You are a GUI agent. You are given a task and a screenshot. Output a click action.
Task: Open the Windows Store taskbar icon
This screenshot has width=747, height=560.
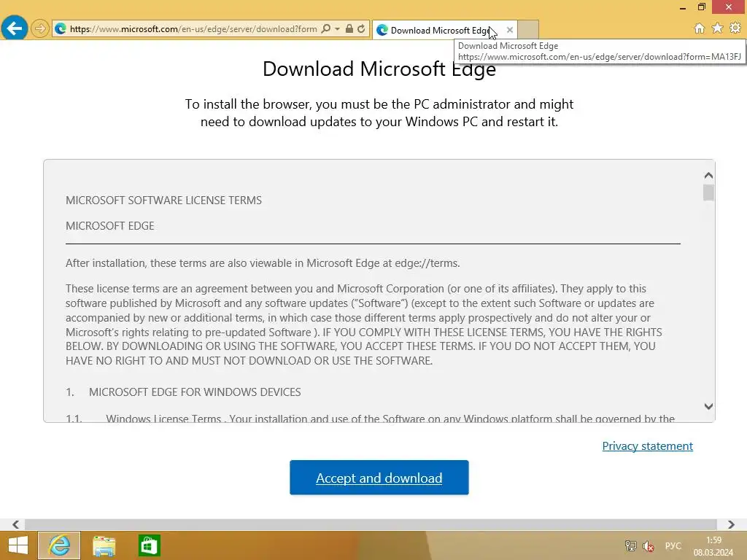[x=149, y=545]
